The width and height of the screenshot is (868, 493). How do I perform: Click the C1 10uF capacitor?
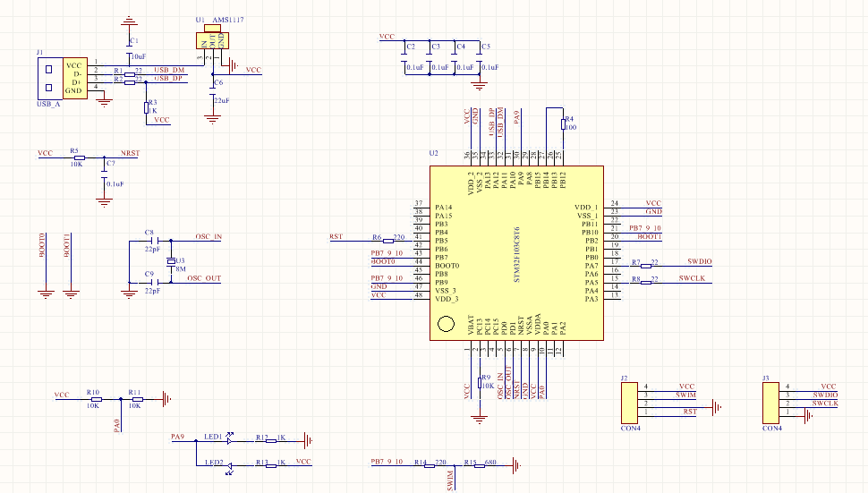[x=130, y=47]
